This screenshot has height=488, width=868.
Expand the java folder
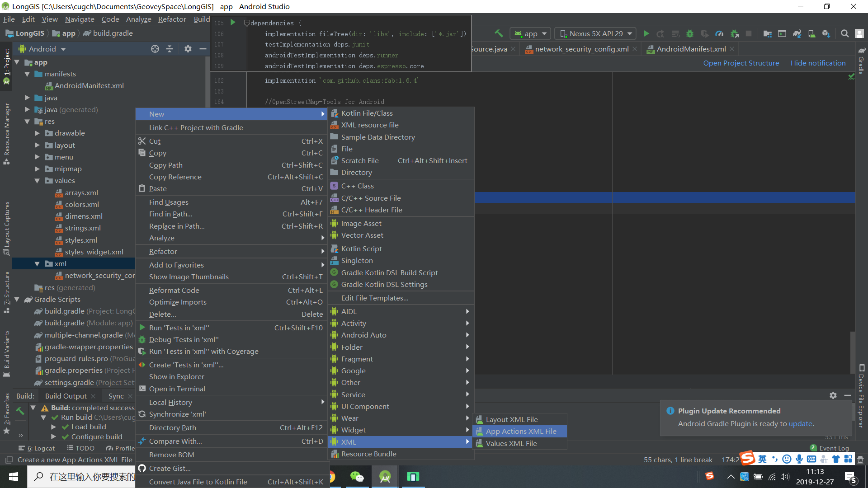(27, 98)
